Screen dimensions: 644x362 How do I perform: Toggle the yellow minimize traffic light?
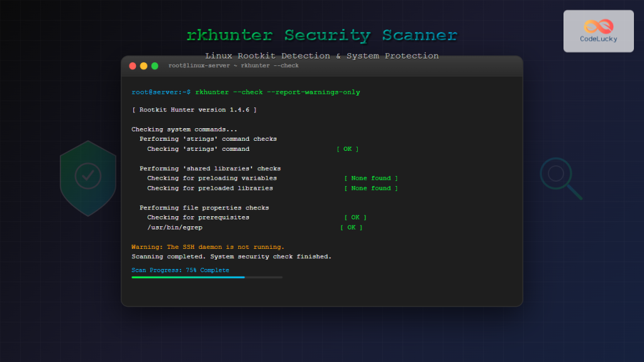tap(142, 65)
